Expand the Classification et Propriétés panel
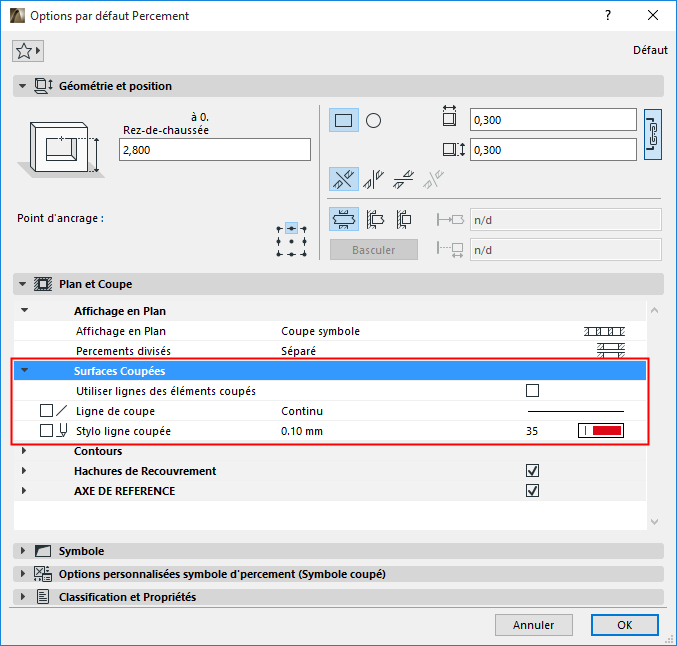The width and height of the screenshot is (677, 646). 23,597
